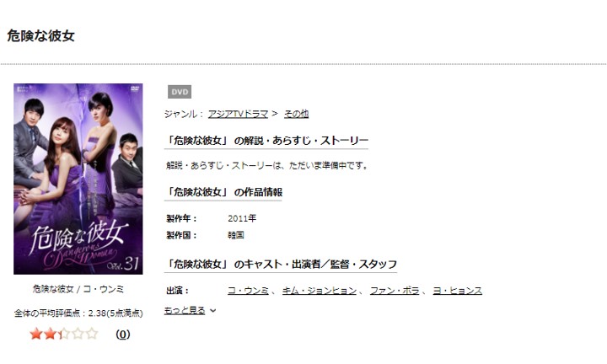Click the gray DVD badge icon
Screen dimensions: 607x364
180,92
